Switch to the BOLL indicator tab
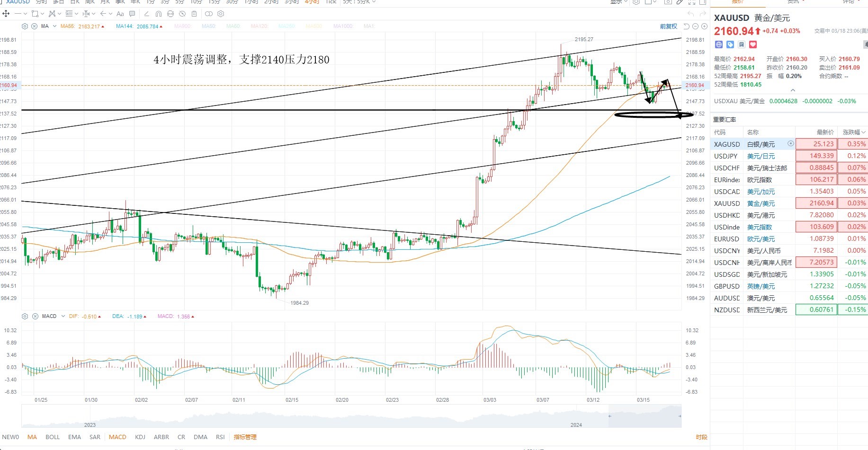The image size is (868, 450). (x=53, y=437)
